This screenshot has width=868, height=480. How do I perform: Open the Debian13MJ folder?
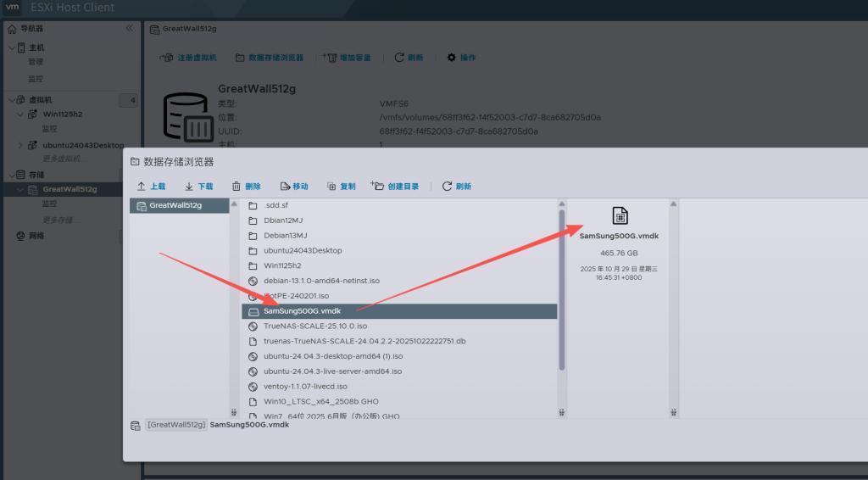[x=285, y=236]
